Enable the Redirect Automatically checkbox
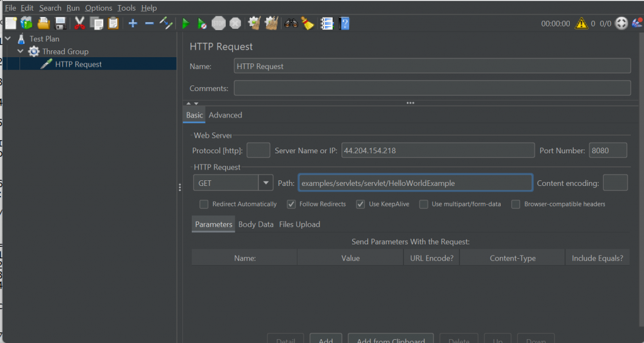 pos(204,204)
